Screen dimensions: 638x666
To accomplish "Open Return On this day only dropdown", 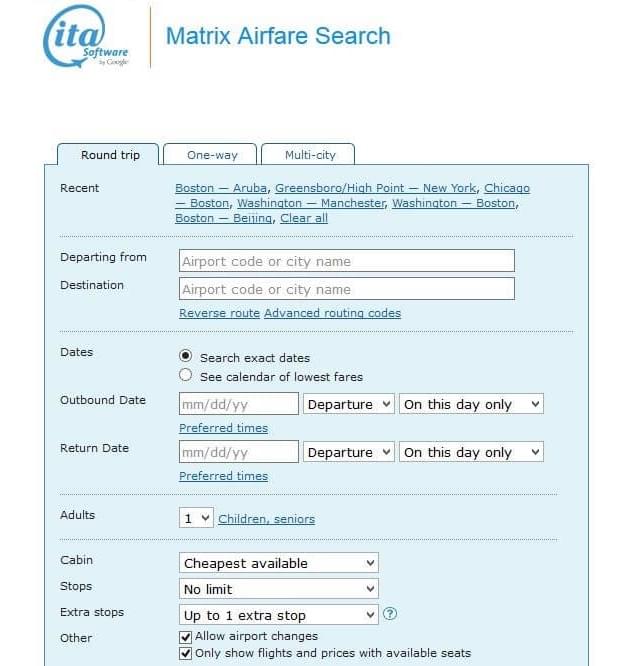I will 471,452.
